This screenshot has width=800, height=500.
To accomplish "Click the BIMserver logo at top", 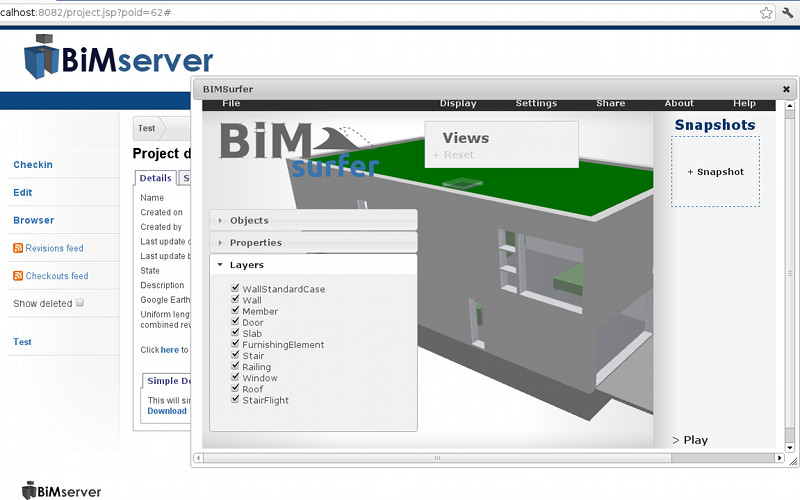I will [118, 57].
